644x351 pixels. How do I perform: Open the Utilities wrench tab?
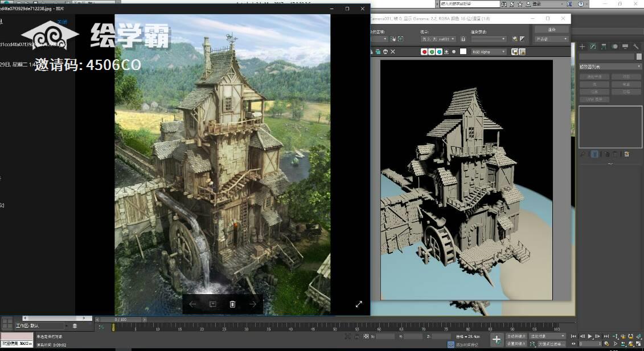point(636,47)
